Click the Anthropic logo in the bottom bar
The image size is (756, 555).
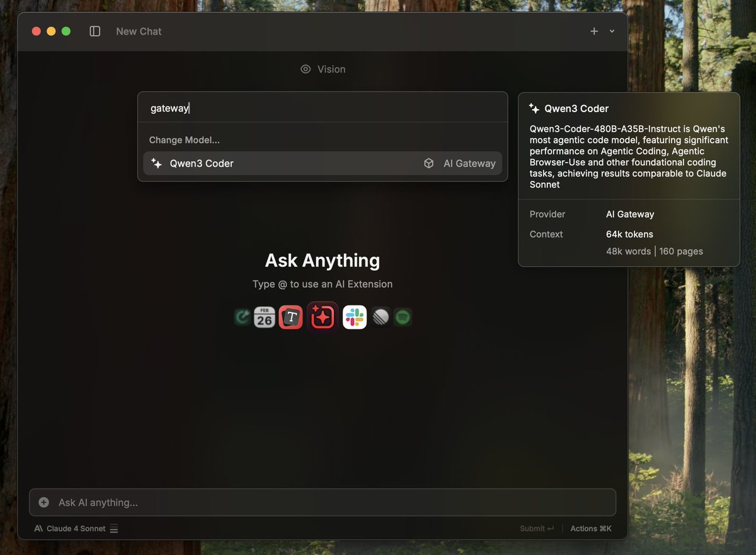38,529
